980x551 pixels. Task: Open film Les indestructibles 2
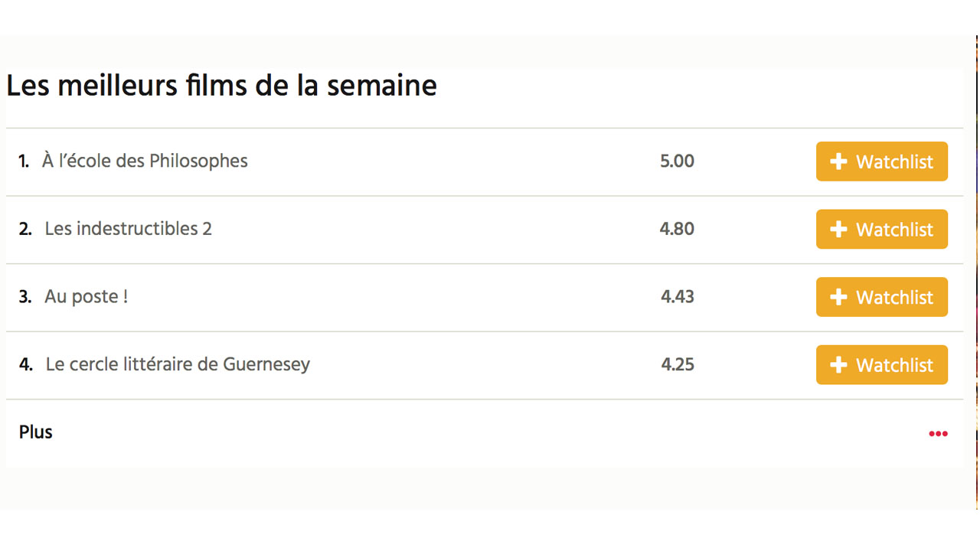128,229
